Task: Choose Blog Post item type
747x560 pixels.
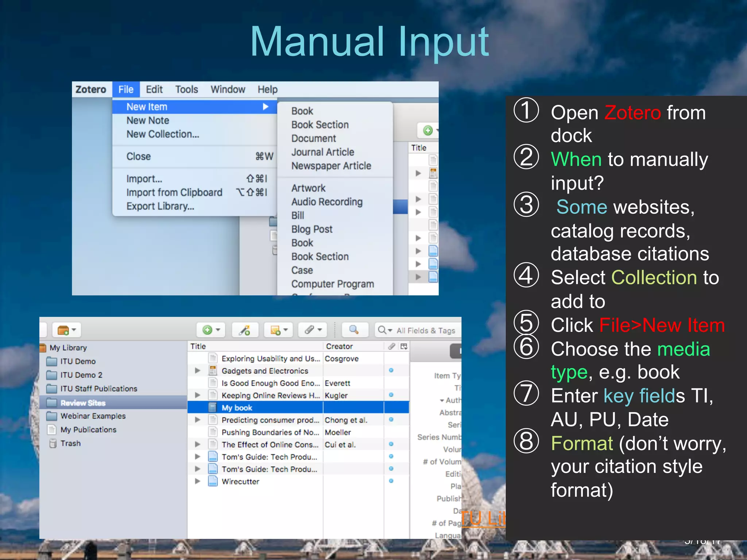Action: pos(312,229)
